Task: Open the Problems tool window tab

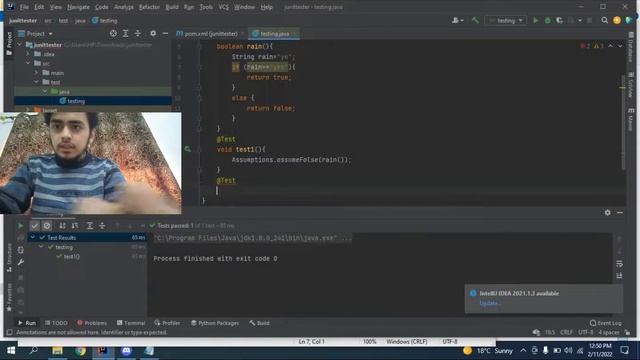Action: pyautogui.click(x=92, y=323)
